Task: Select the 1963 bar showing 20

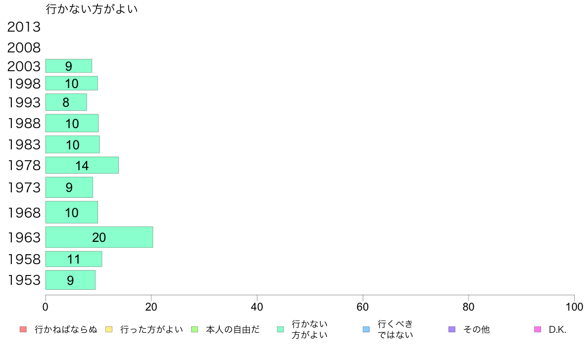Action: pos(99,237)
